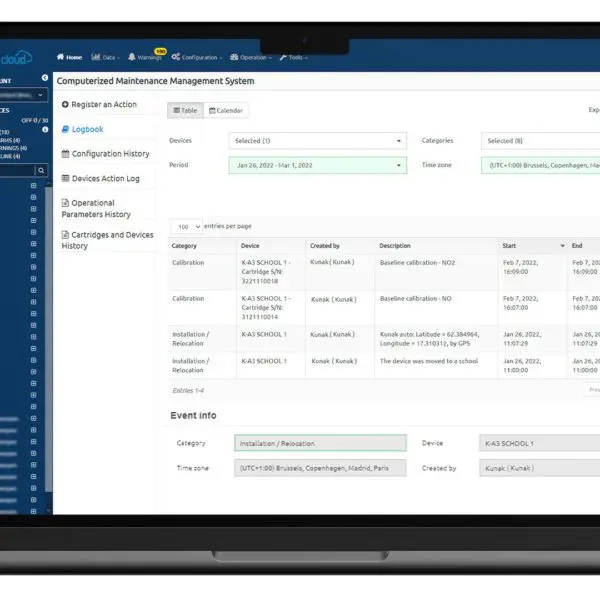
Task: Go to Home via the house icon
Action: point(69,57)
